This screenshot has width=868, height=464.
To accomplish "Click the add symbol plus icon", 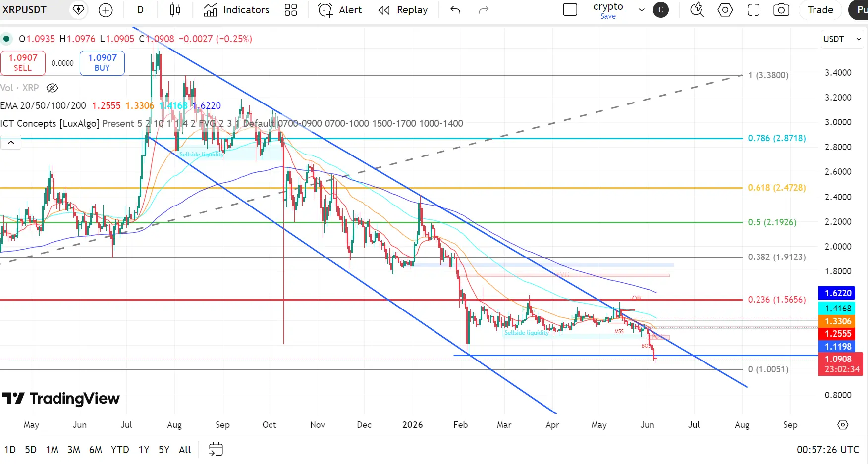I will [106, 10].
